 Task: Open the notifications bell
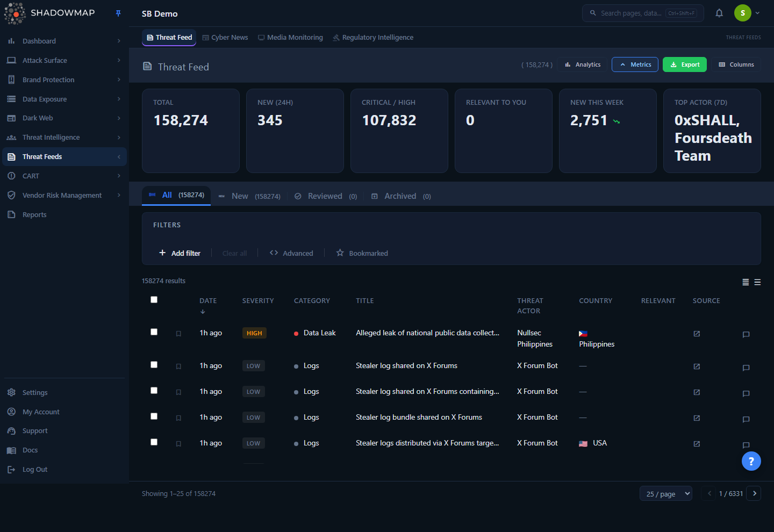pos(719,13)
